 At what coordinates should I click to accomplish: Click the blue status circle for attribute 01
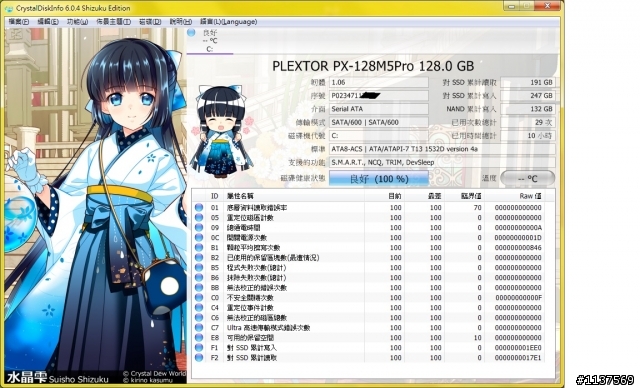199,208
